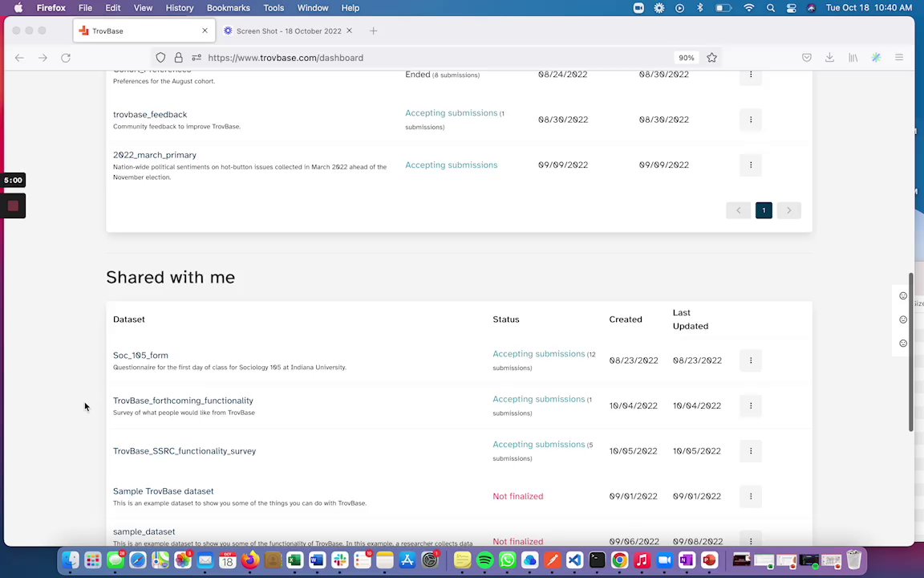Open Sample TrovBase dataset
This screenshot has height=578, width=924.
(x=164, y=491)
